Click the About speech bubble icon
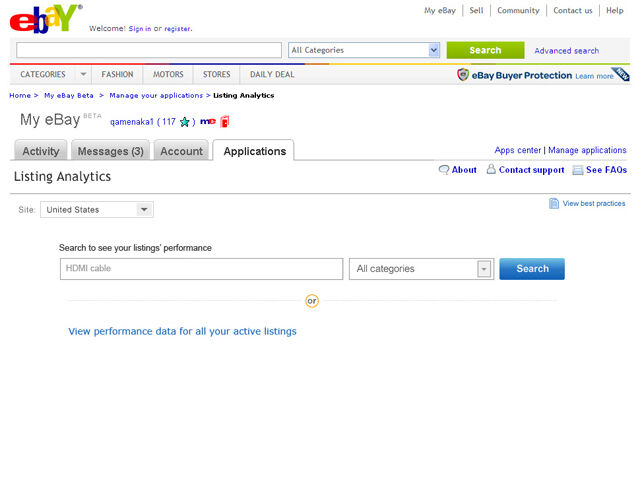The height and width of the screenshot is (480, 640). pos(444,170)
